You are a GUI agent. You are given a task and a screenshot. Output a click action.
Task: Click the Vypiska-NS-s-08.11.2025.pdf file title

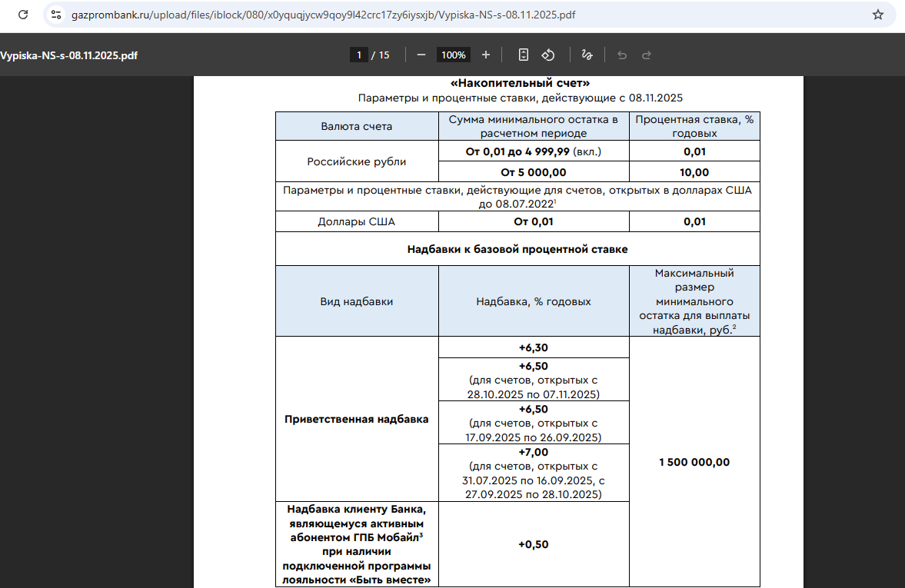(69, 55)
